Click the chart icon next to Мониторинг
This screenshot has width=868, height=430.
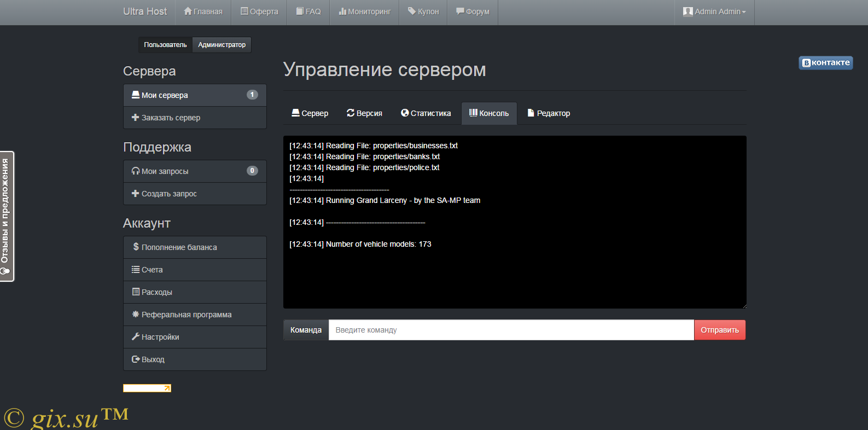(x=342, y=11)
